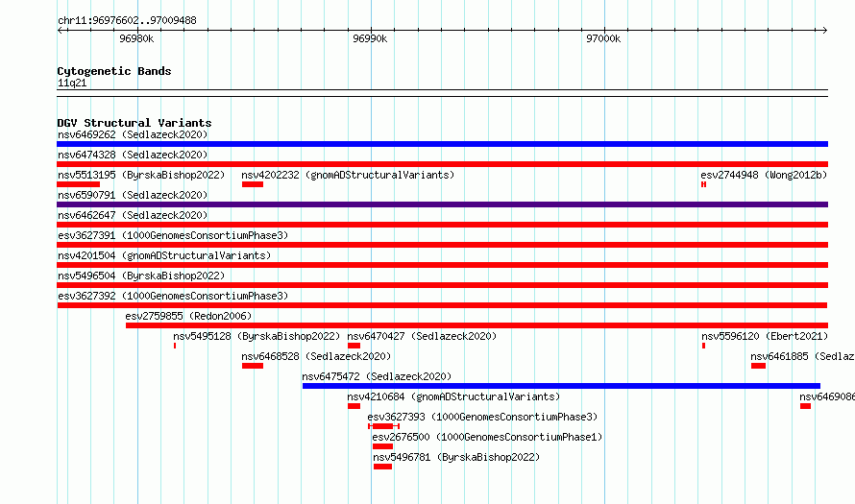Image resolution: width=855 pixels, height=504 pixels.
Task: Click the red bar under nsv6461885
Action: click(758, 366)
